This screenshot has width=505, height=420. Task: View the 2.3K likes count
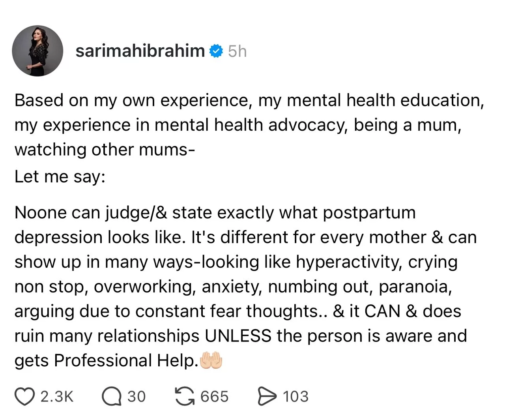click(x=56, y=397)
